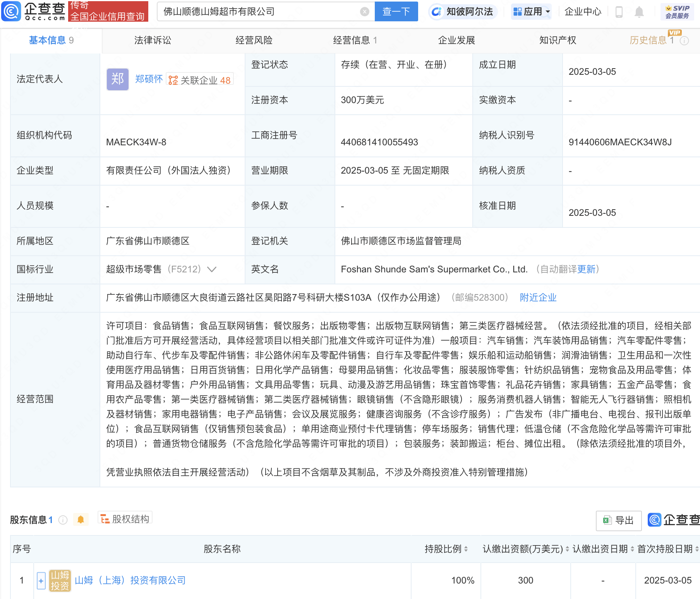Image resolution: width=700 pixels, height=599 pixels.
Task: Select 佛山市顺德区市场监督管理局 registry text
Action: (401, 241)
